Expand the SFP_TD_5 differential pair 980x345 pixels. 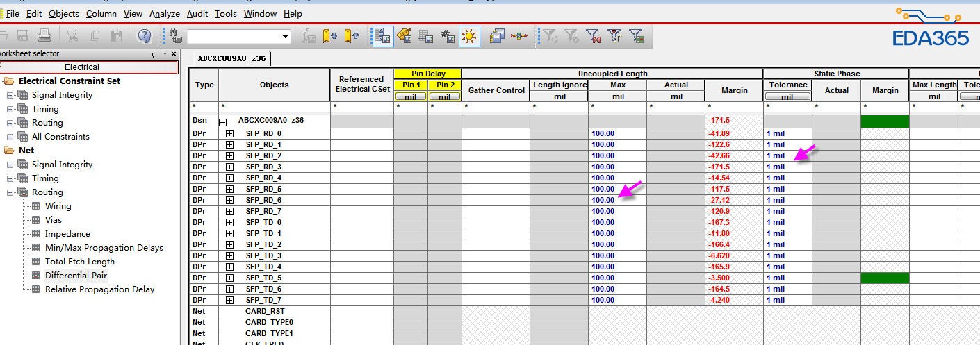[230, 278]
